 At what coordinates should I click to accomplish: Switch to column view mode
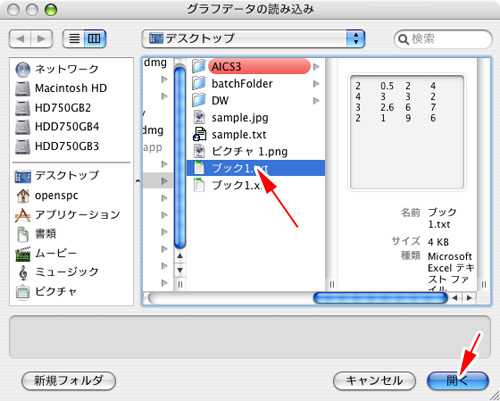pyautogui.click(x=95, y=39)
